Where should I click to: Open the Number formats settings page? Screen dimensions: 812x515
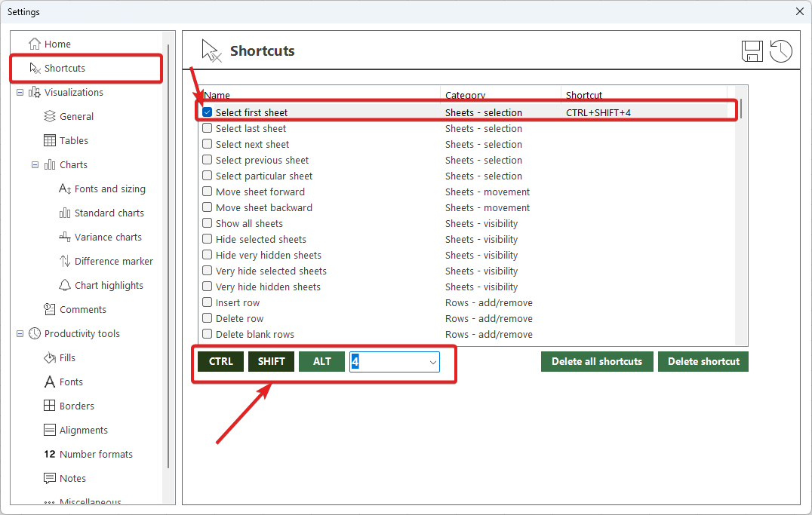point(96,454)
